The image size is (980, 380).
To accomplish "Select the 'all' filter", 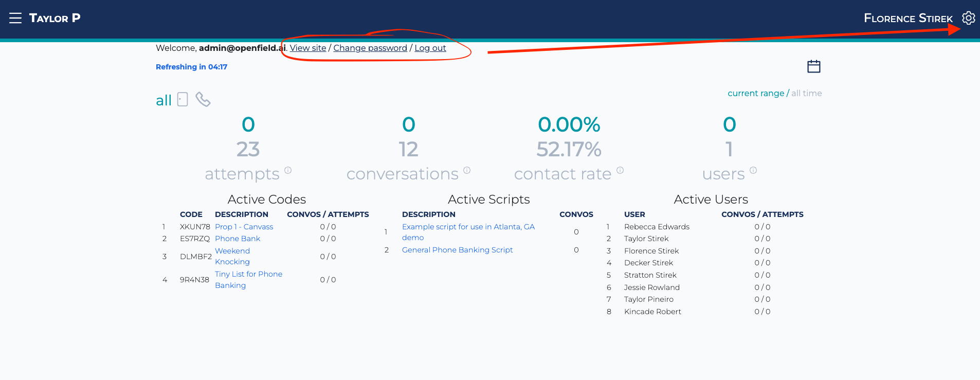I will [164, 100].
